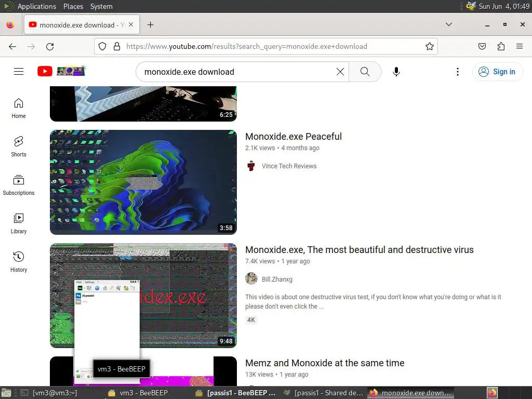Screen dimensions: 532x399
Task: Open the YouTube guide hamburger menu
Action: [19, 72]
